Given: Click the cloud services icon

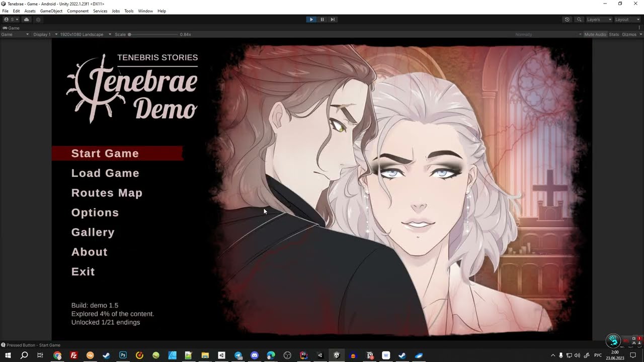Looking at the screenshot, I should [27, 20].
